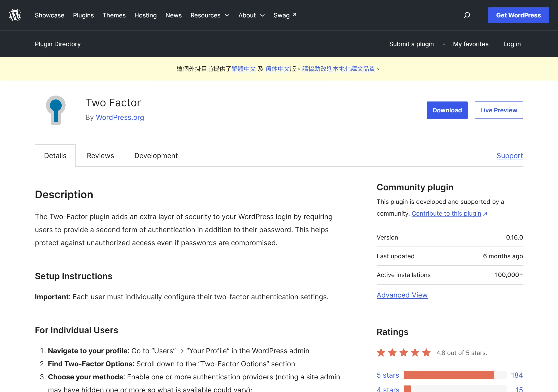Click the '100,000+' active installations value
This screenshot has height=392, width=558.
pyautogui.click(x=509, y=275)
